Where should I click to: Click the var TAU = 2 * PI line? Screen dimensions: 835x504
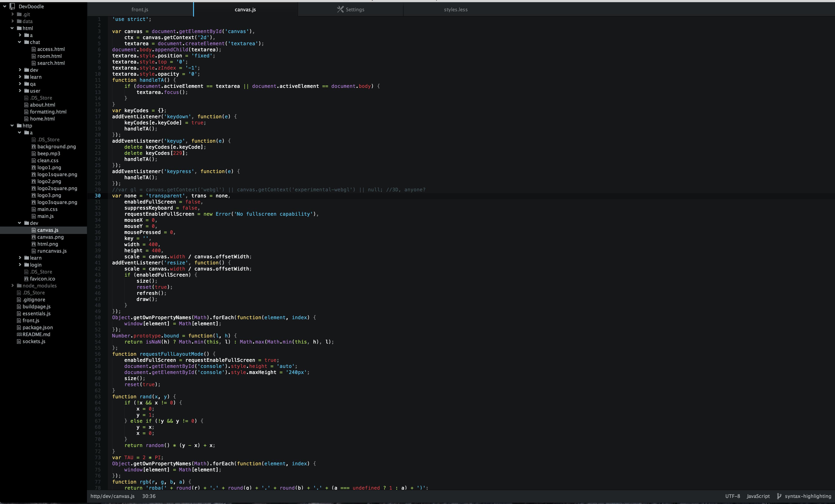(138, 457)
